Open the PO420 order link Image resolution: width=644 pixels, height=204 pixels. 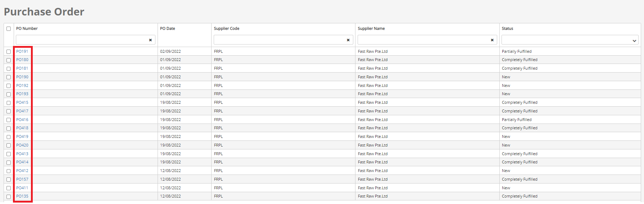[22, 145]
